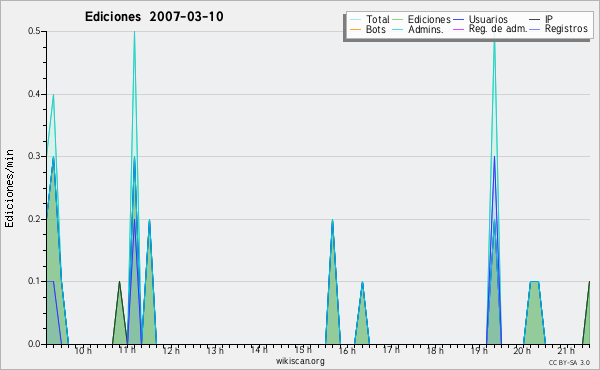Click the '20 h' x-axis label

click(522, 350)
